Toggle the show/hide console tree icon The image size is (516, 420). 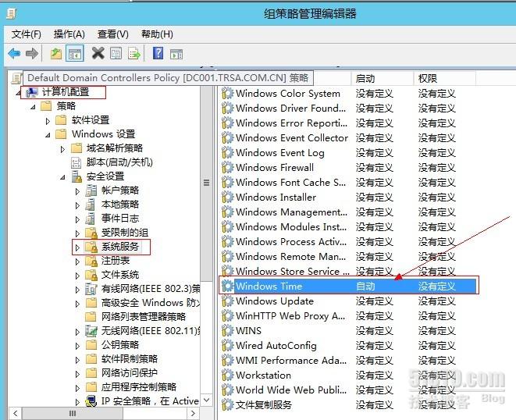pyautogui.click(x=75, y=54)
